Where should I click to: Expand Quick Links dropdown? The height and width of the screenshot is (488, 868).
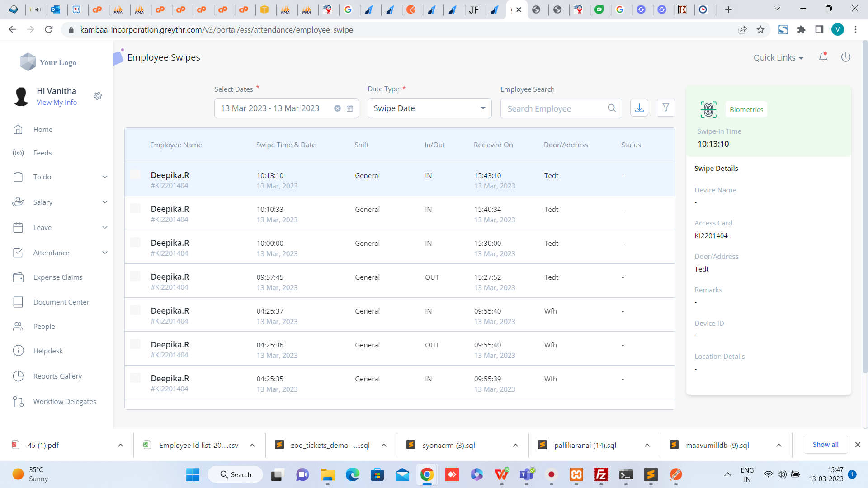coord(778,58)
